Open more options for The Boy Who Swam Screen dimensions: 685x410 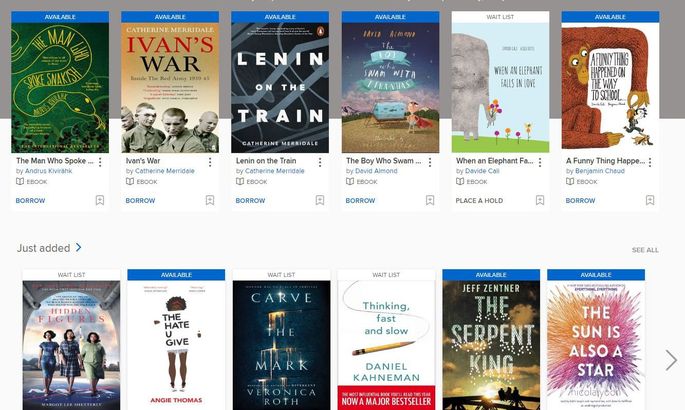pyautogui.click(x=430, y=162)
